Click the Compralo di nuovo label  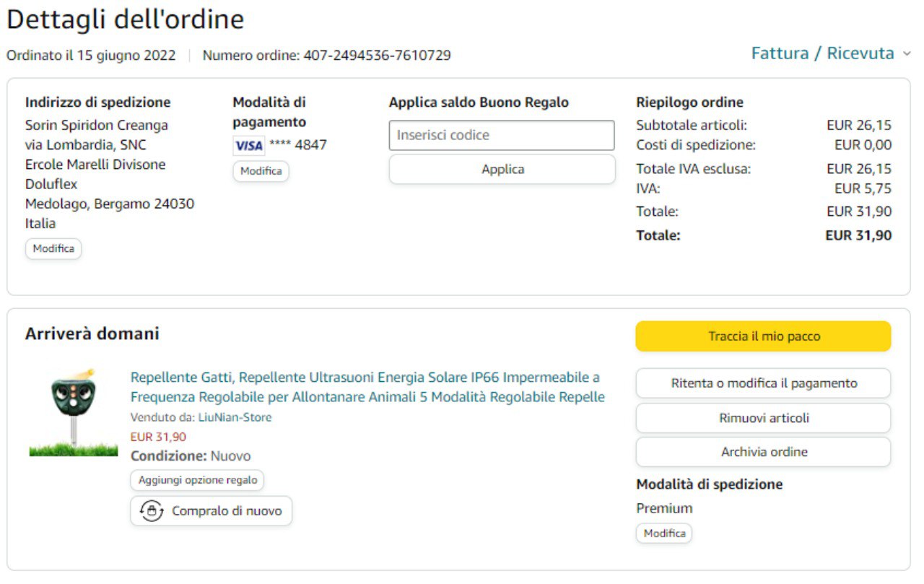227,511
